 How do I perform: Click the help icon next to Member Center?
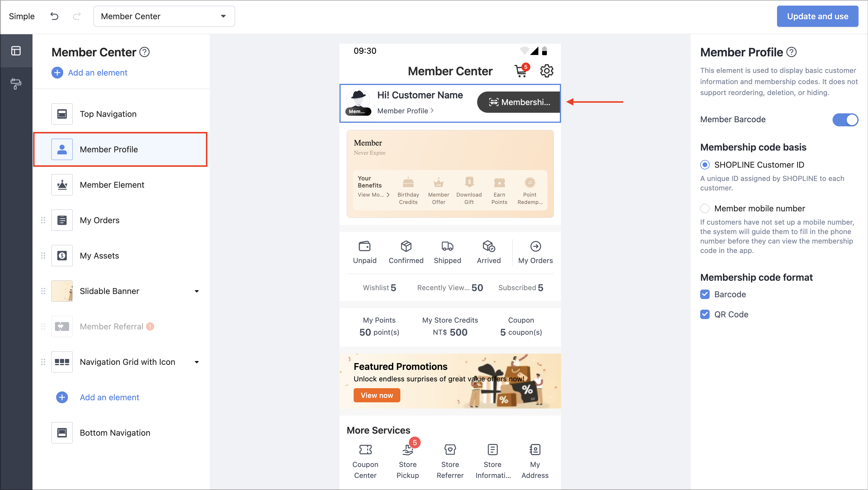tap(144, 52)
